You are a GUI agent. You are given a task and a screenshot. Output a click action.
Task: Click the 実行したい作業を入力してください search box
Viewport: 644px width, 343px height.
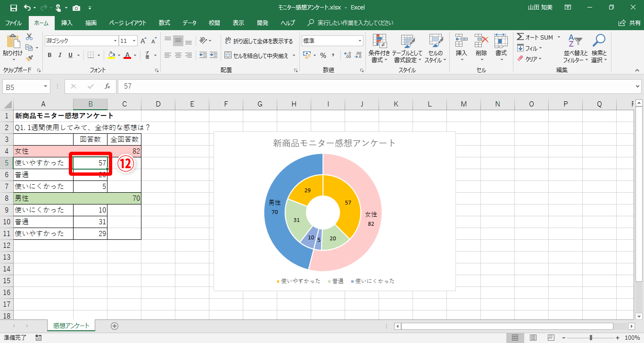355,23
